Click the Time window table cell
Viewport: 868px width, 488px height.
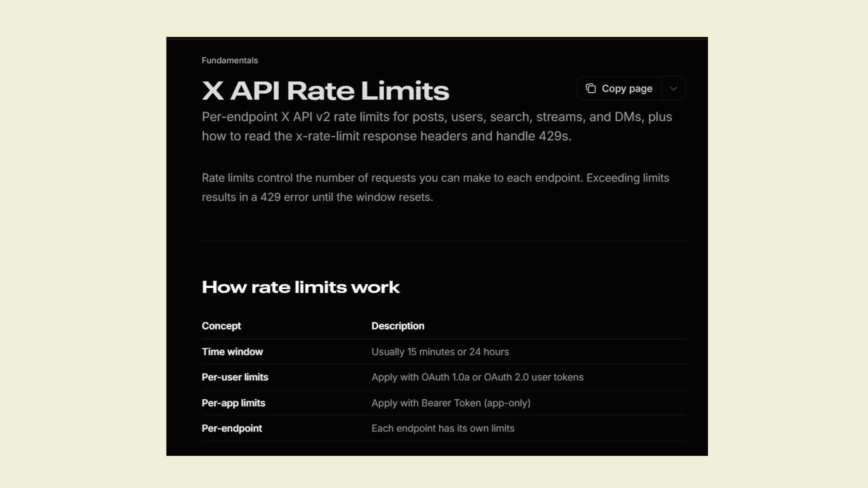pyautogui.click(x=232, y=352)
